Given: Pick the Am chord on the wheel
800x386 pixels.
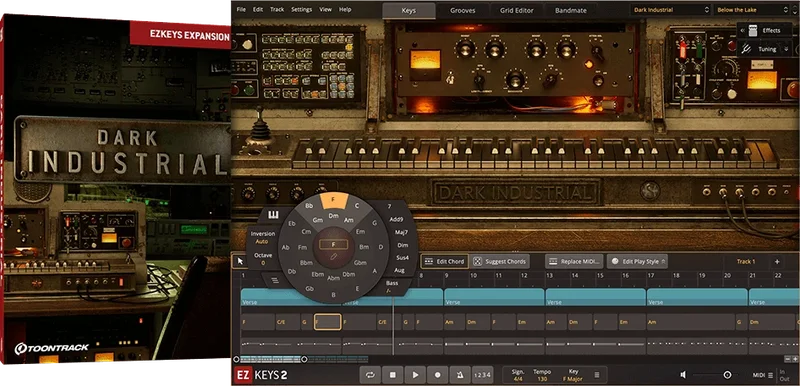Looking at the screenshot, I should (x=348, y=220).
